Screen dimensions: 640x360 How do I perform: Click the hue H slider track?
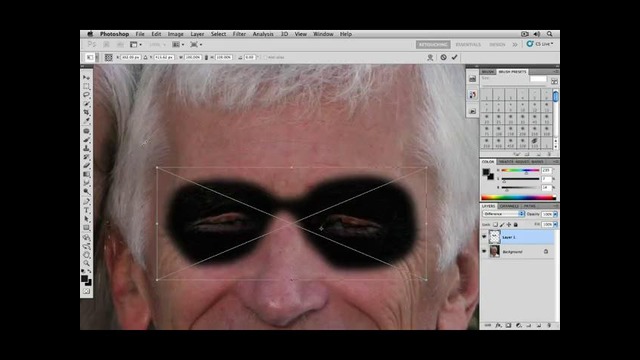pos(520,170)
